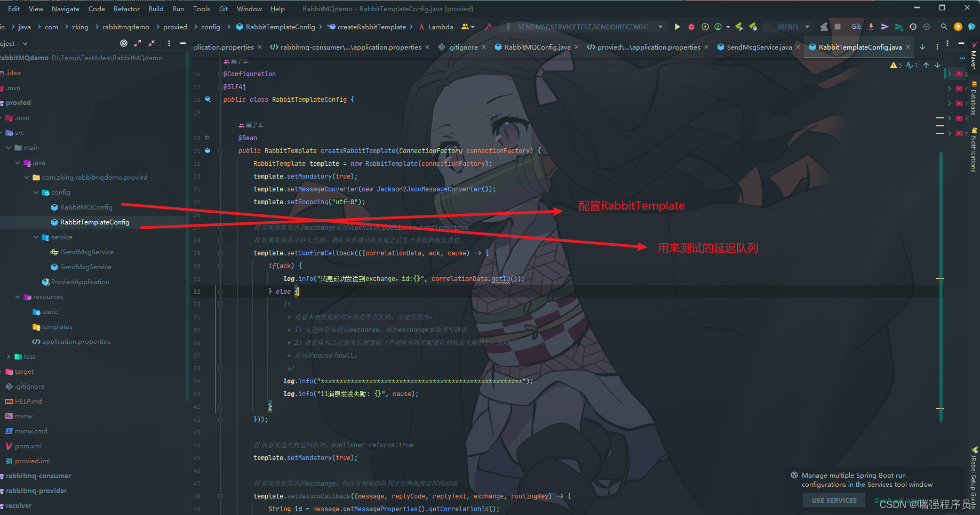This screenshot has height=515, width=980.
Task: Open the JREBEL configuration dropdown
Action: pyautogui.click(x=787, y=27)
